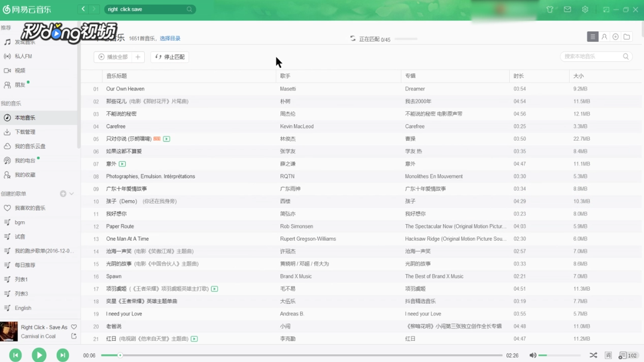
Task: Mute the volume speaker icon
Action: coord(533,355)
